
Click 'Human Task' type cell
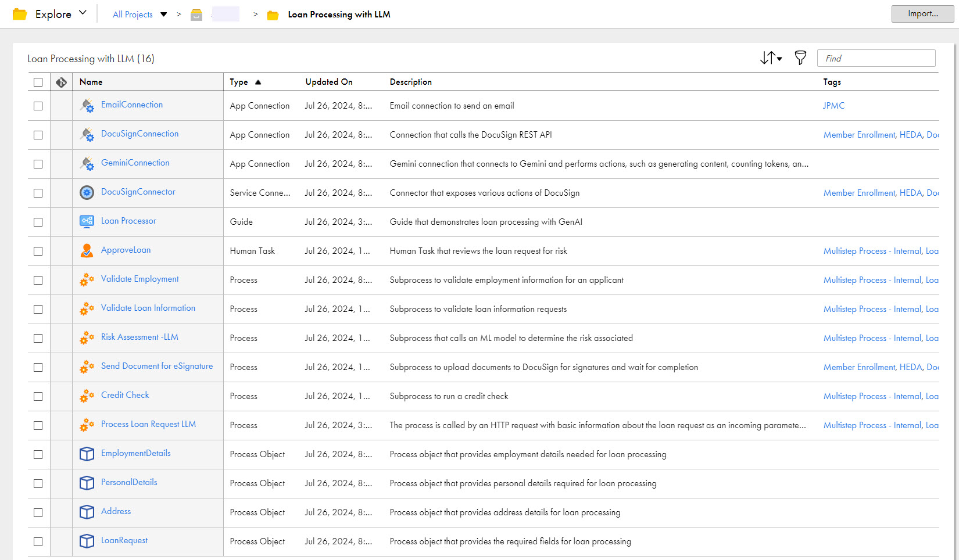(x=252, y=251)
